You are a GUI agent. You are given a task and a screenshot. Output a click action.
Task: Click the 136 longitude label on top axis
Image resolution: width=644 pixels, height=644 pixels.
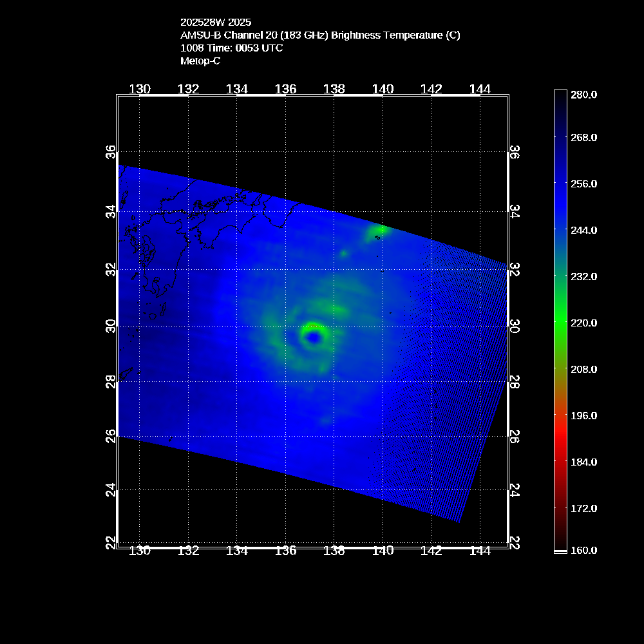285,89
